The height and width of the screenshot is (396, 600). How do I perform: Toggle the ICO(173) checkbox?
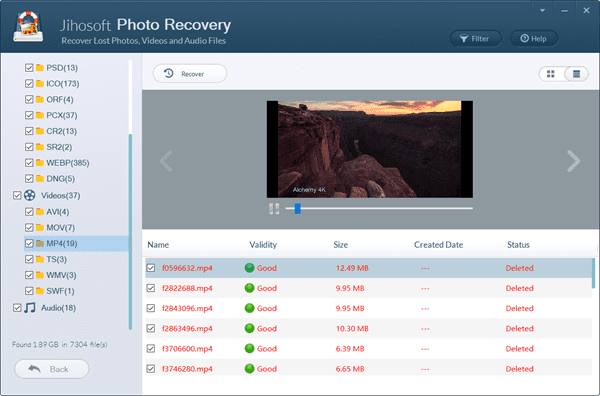coord(29,83)
